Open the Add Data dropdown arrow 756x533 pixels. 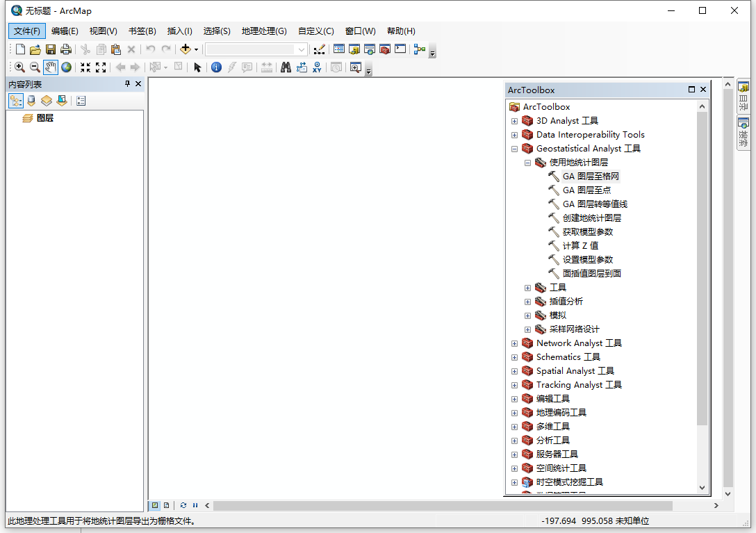coord(196,49)
